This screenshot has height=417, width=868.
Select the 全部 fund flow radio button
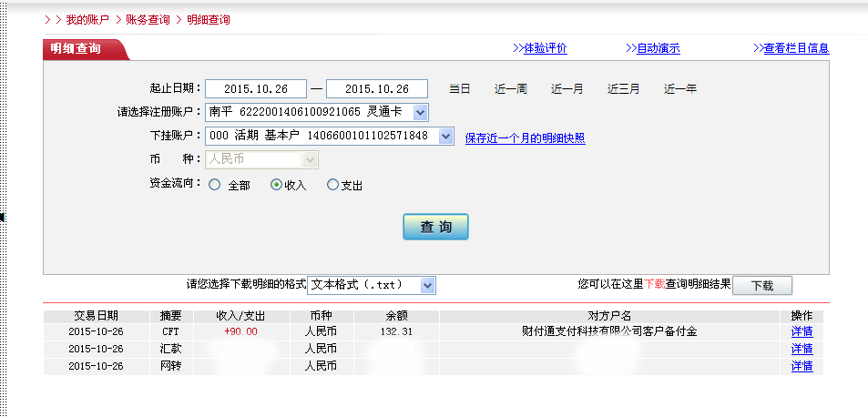pos(215,185)
